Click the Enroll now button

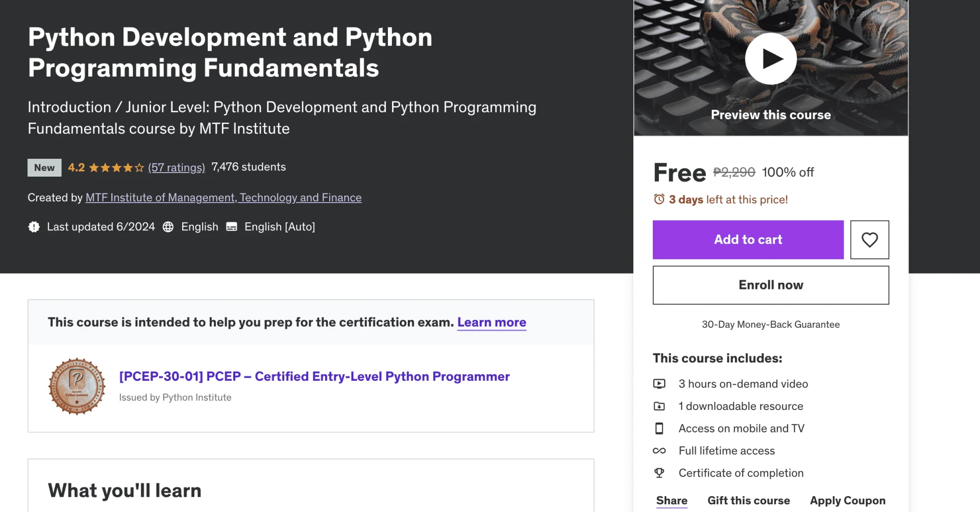point(771,285)
